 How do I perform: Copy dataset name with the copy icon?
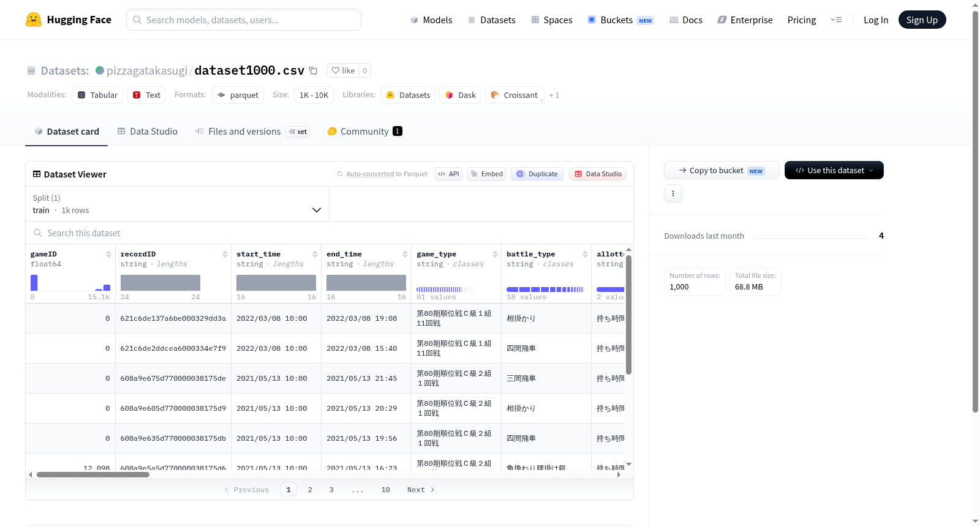tap(313, 70)
